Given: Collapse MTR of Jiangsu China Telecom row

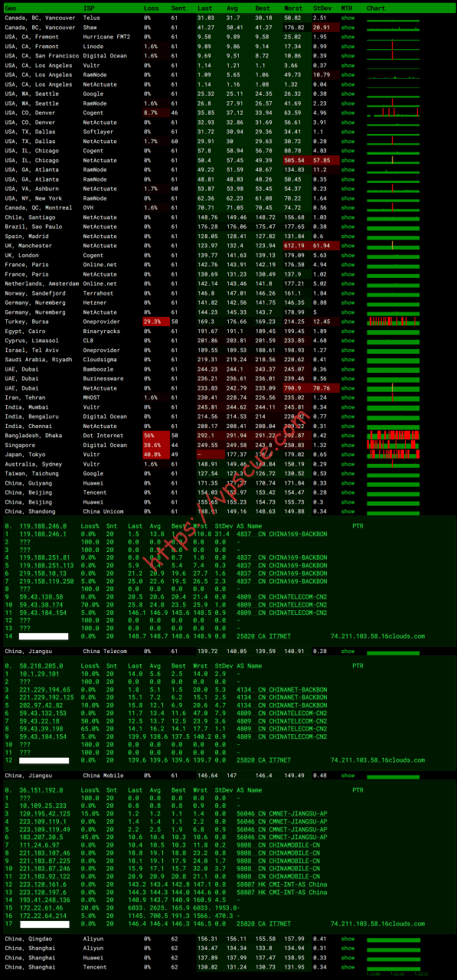Looking at the screenshot, I should tap(348, 650).
